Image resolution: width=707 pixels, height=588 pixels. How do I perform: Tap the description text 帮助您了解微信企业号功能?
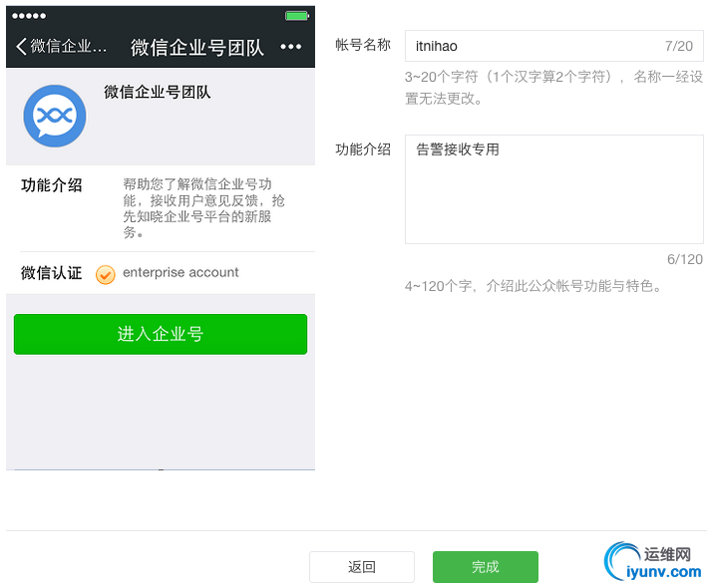tap(203, 208)
